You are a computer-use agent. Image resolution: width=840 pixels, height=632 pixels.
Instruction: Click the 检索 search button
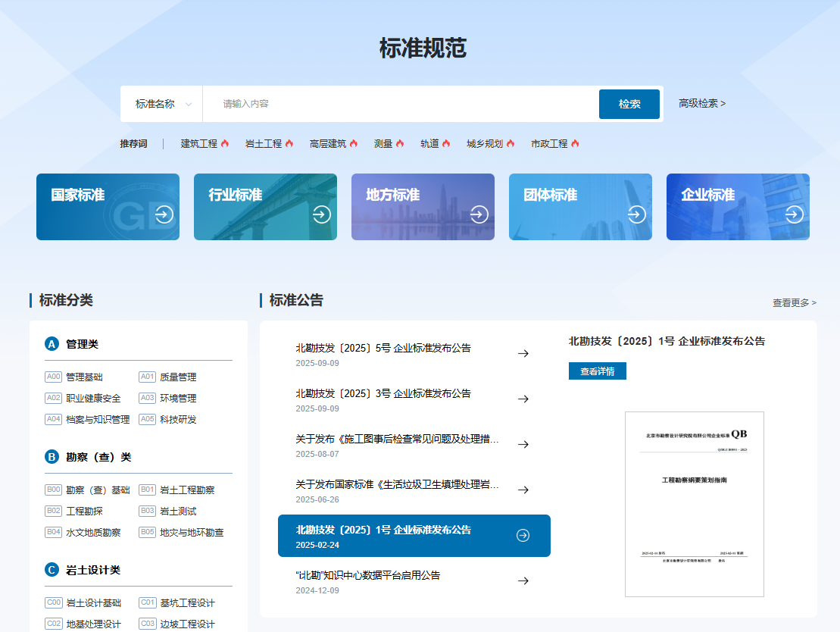pyautogui.click(x=629, y=104)
